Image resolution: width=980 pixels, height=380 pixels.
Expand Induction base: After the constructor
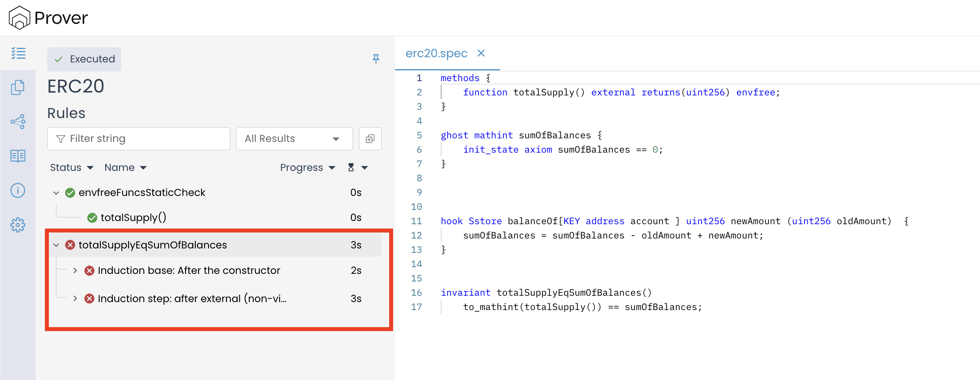[x=75, y=271]
